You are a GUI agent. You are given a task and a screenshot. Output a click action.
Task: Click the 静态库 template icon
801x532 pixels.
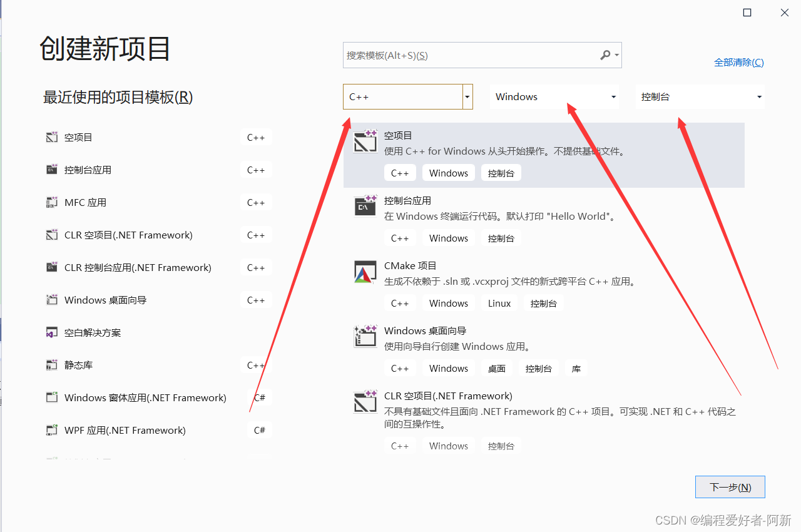tap(52, 365)
